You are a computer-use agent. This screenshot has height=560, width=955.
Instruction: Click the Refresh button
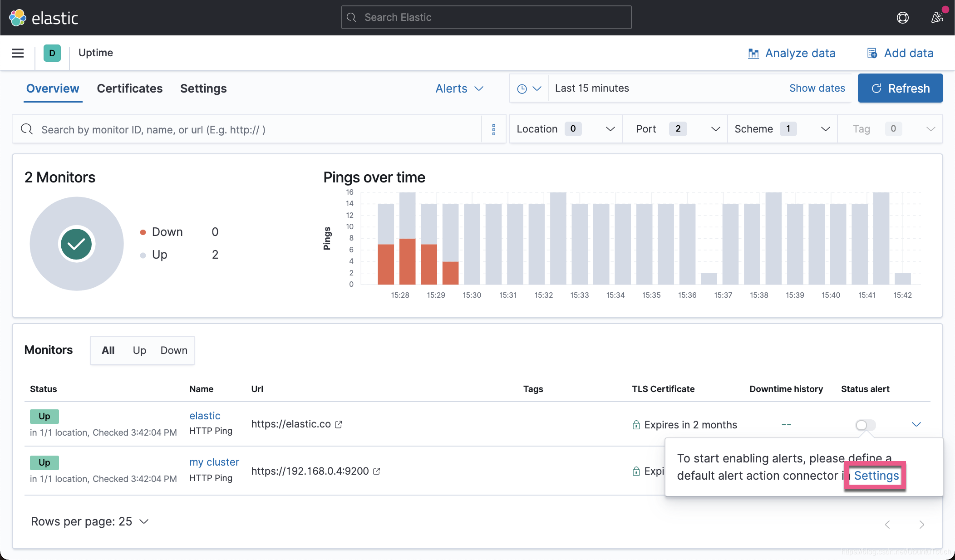pyautogui.click(x=900, y=88)
